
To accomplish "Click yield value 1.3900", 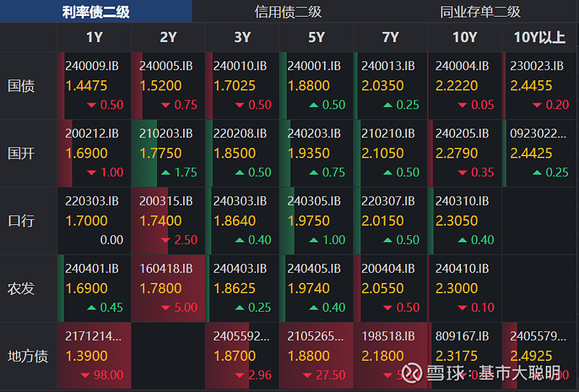I will pos(86,356).
